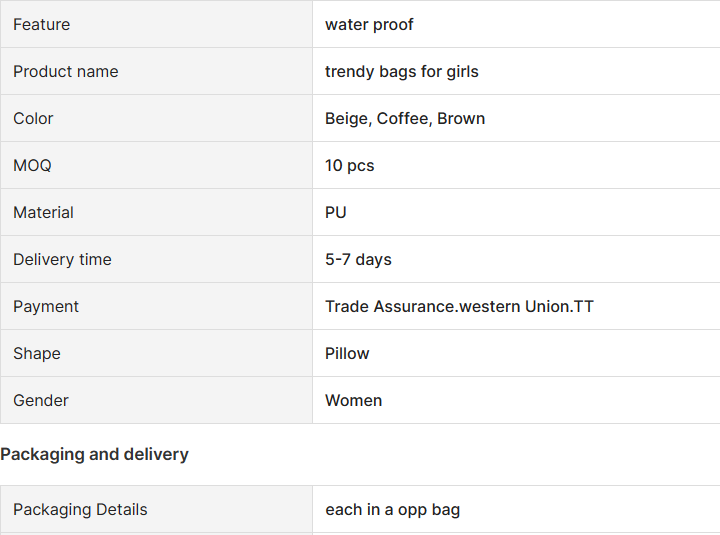Select the 'PU' material value
The image size is (720, 535).
tap(336, 212)
